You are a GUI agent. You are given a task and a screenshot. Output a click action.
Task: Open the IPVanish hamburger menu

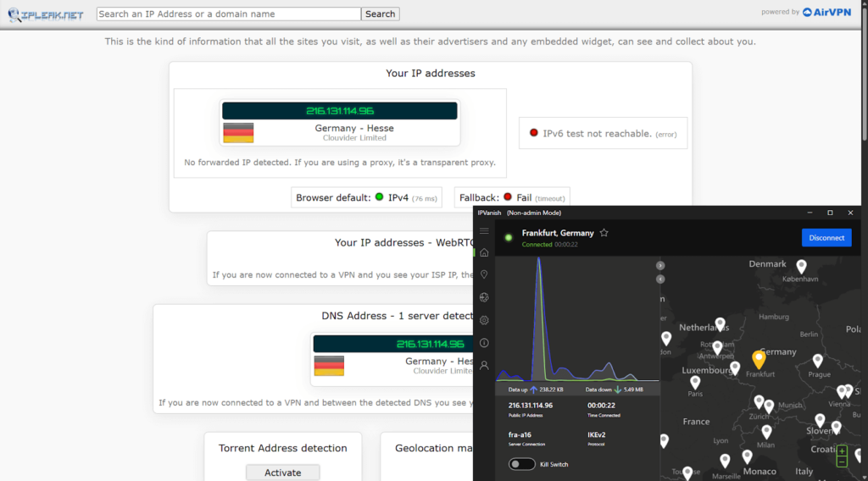coord(484,231)
